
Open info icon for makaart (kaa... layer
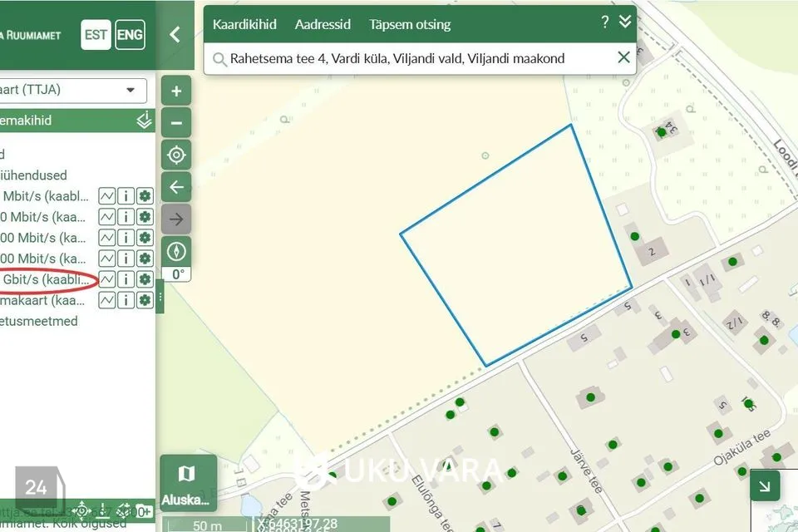[126, 300]
